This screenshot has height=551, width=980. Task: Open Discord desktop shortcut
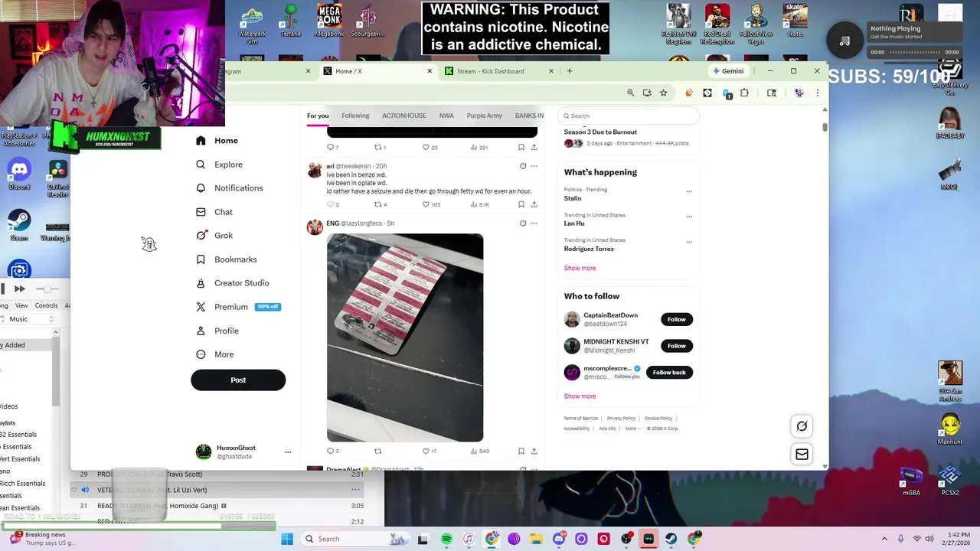(19, 174)
